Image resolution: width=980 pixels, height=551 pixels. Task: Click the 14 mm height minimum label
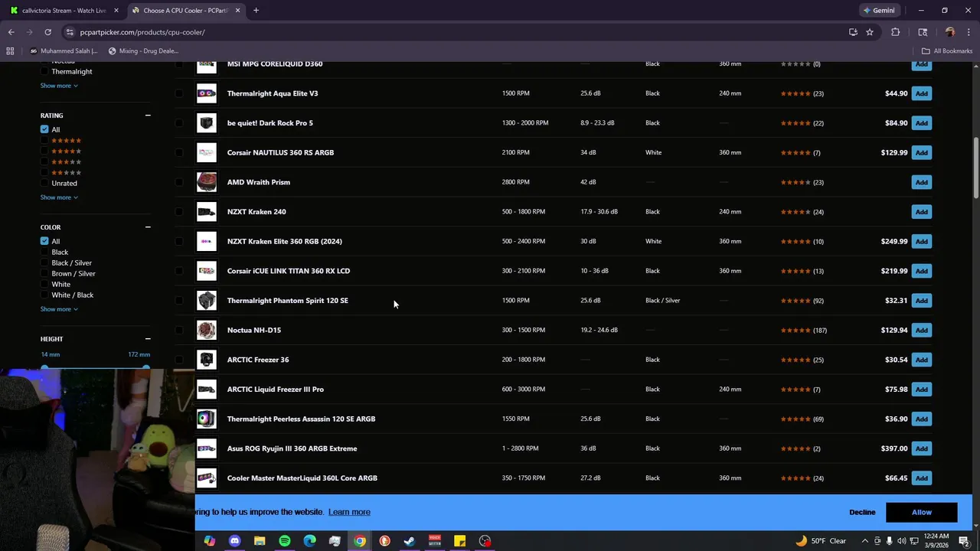(51, 354)
